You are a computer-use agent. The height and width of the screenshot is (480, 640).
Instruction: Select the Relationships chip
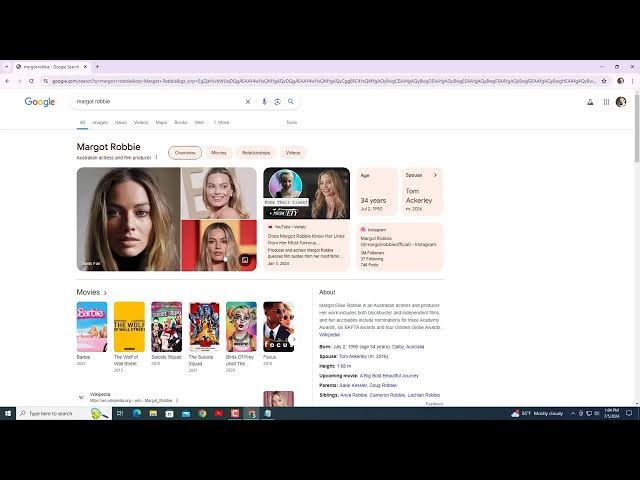click(256, 153)
